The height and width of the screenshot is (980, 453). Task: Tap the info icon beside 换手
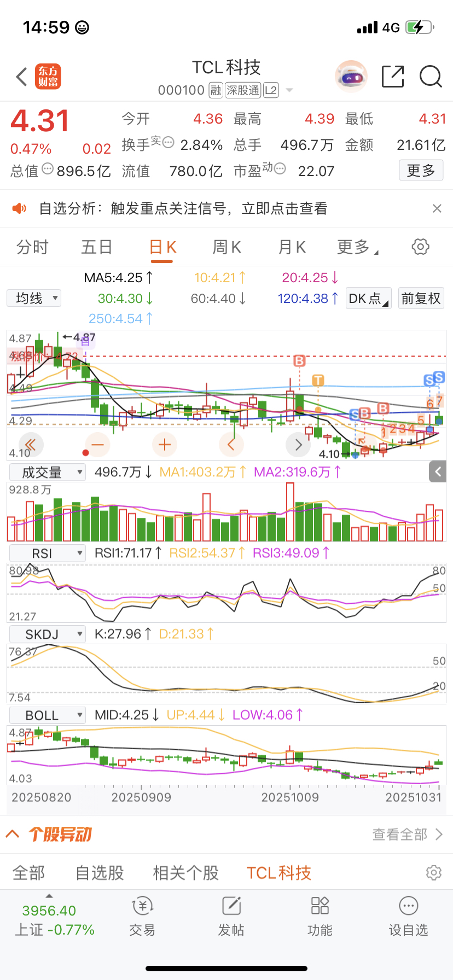tap(169, 142)
